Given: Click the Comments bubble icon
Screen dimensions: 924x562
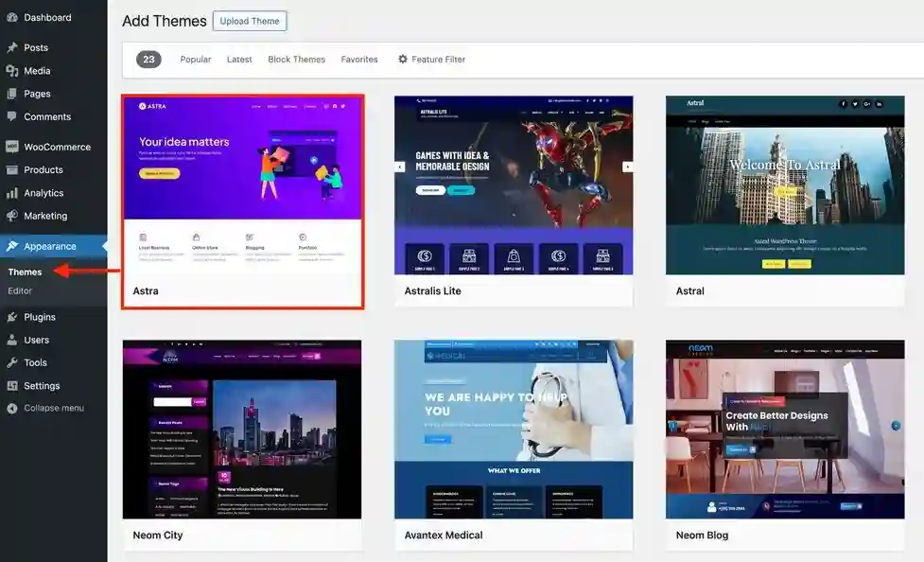Looking at the screenshot, I should (11, 117).
